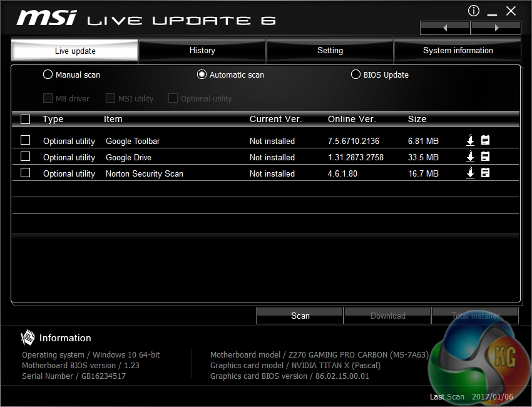Click the 6.81 MB size cell
The image size is (532, 407).
[423, 141]
